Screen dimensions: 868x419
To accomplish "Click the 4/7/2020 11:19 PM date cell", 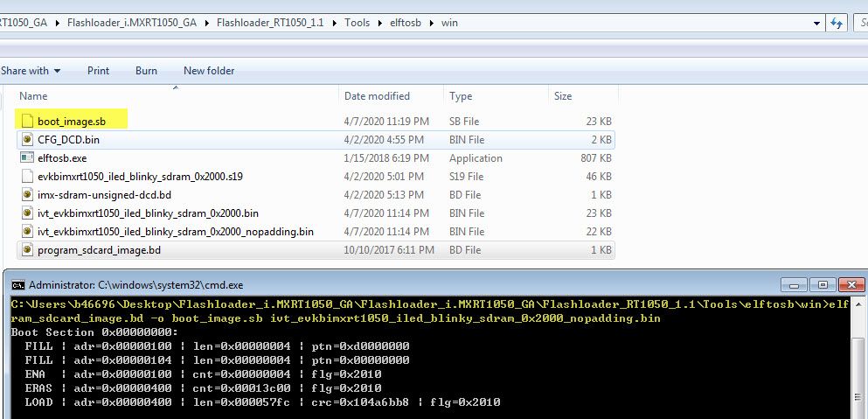I will (x=386, y=122).
